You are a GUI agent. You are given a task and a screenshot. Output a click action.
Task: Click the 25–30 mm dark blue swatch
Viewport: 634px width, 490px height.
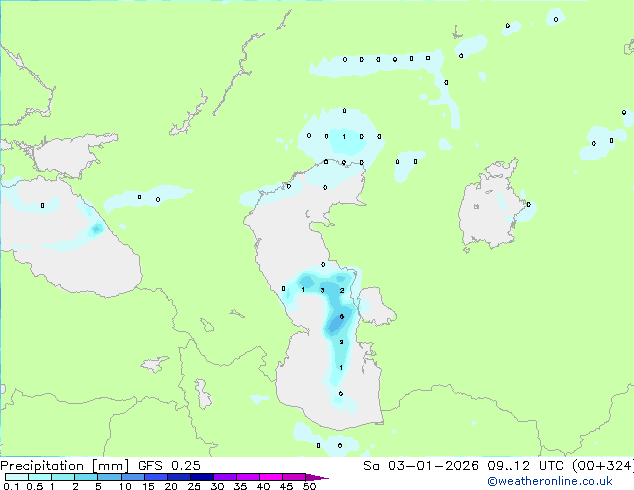[x=202, y=477]
